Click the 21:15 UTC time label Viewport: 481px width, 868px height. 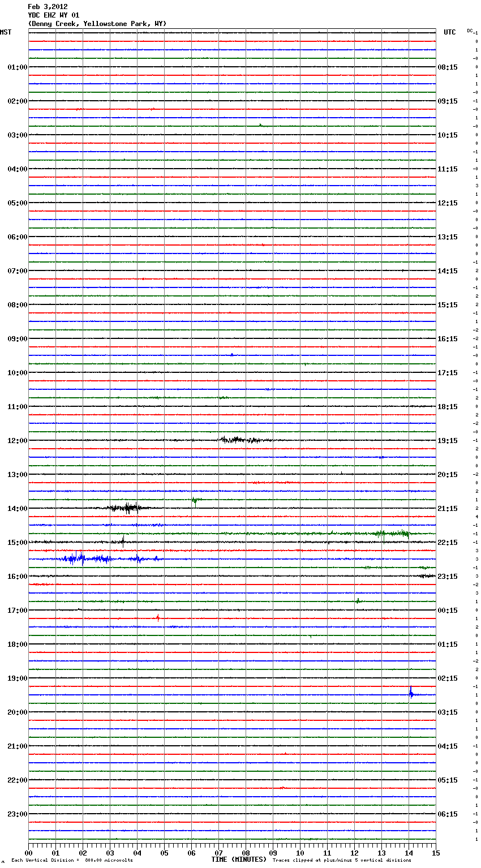click(x=448, y=508)
